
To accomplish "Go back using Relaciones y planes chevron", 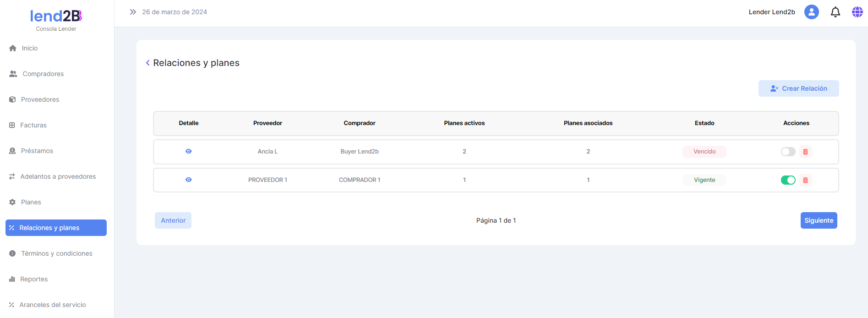I will pos(147,63).
